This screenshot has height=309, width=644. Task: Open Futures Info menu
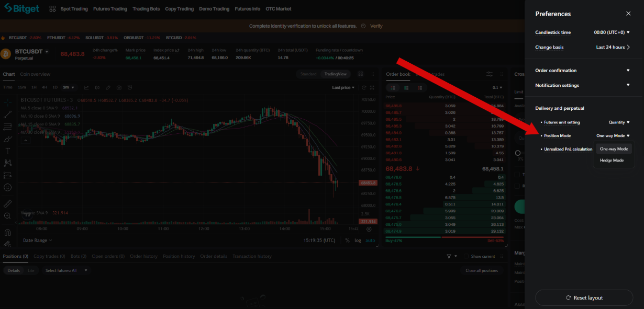tap(248, 9)
